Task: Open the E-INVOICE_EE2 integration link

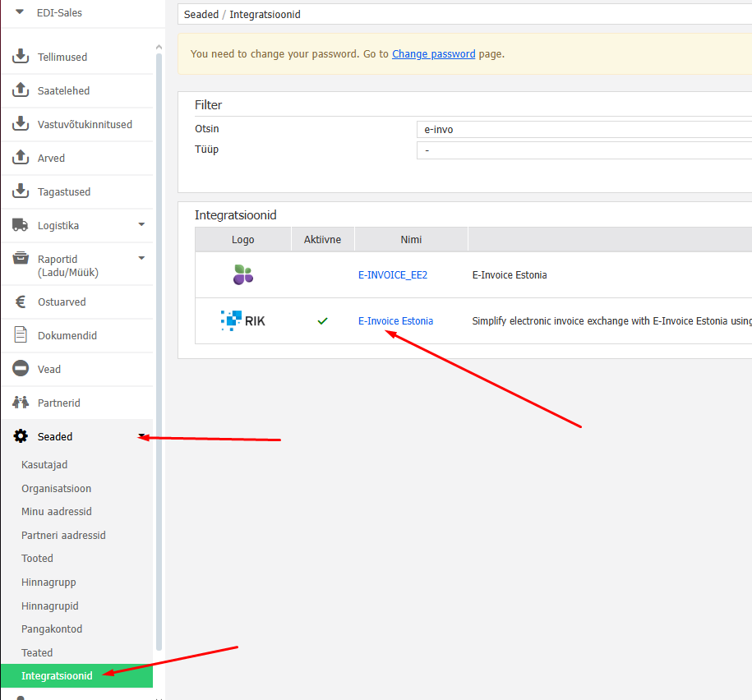Action: [393, 275]
